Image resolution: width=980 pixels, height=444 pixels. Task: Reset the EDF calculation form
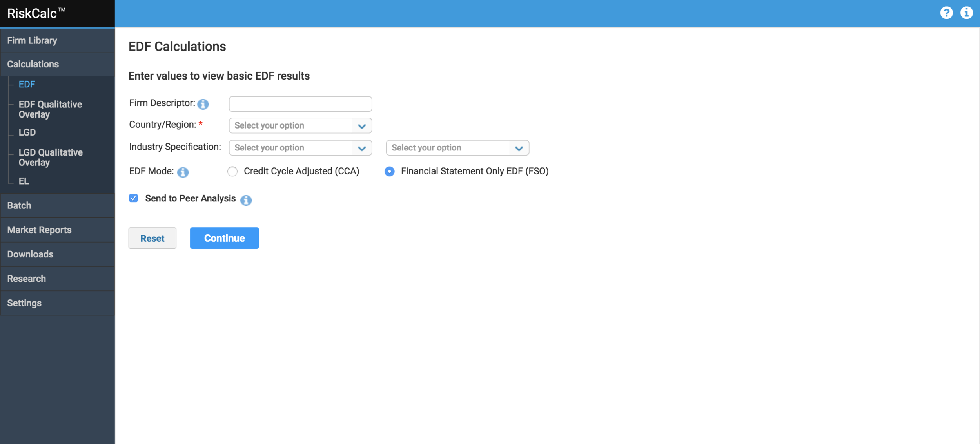(x=152, y=238)
